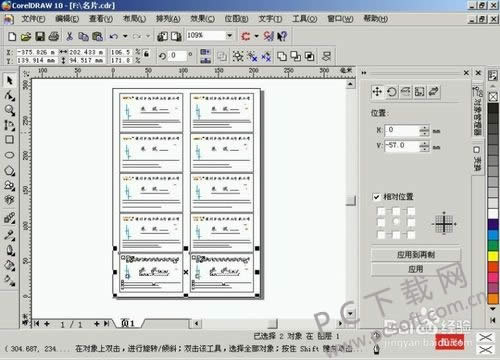
Task: Click the What's This help pointer icon
Action: point(282,36)
